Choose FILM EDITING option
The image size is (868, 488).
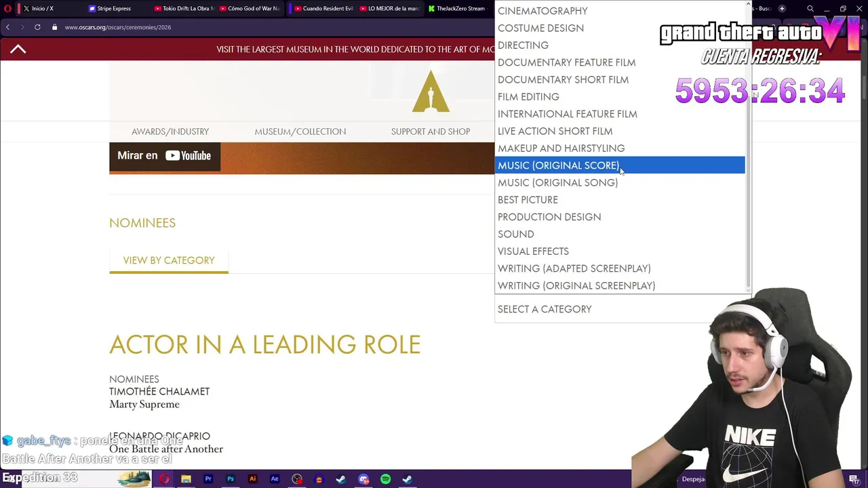[x=620, y=96]
